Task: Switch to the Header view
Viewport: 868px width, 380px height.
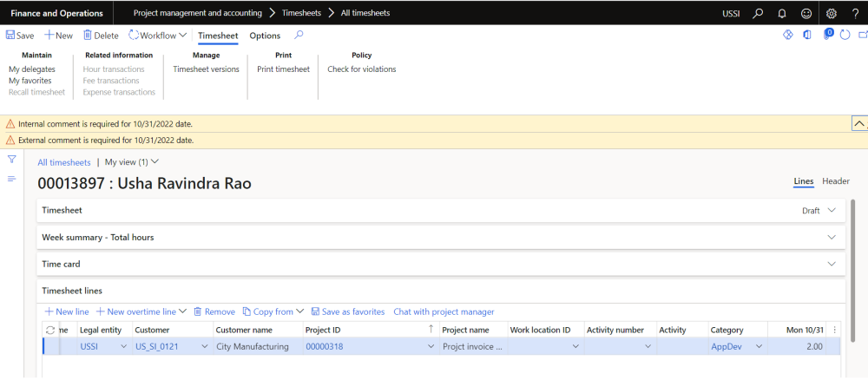Action: point(836,181)
